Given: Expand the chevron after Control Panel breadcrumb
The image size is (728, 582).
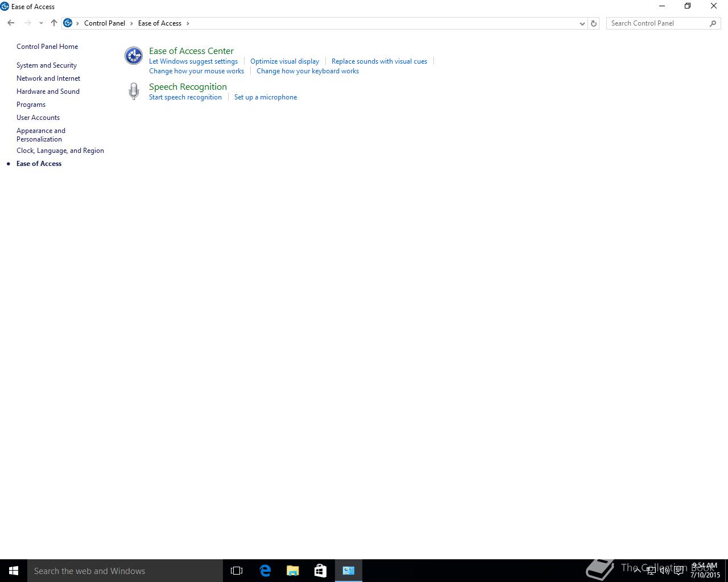Looking at the screenshot, I should click(131, 23).
